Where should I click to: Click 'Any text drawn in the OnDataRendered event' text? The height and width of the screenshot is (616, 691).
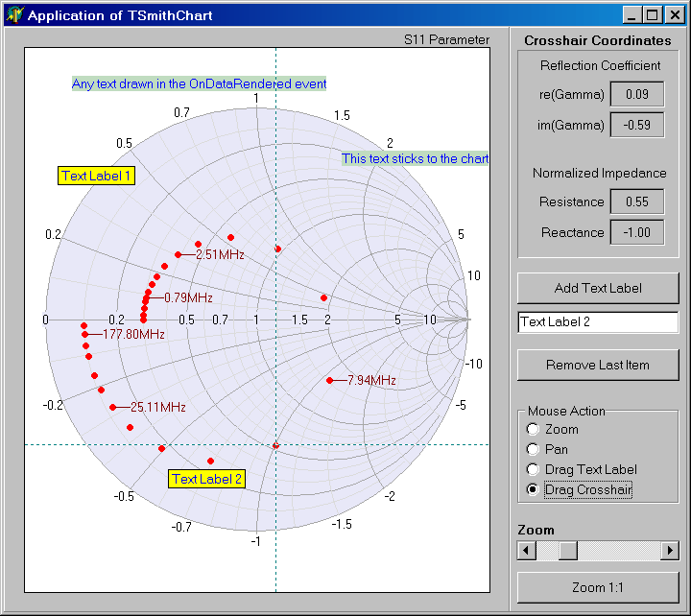pyautogui.click(x=200, y=83)
